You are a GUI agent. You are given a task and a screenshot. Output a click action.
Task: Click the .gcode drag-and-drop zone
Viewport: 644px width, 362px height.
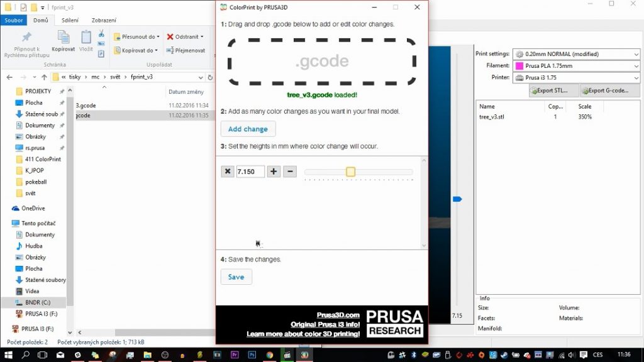322,62
